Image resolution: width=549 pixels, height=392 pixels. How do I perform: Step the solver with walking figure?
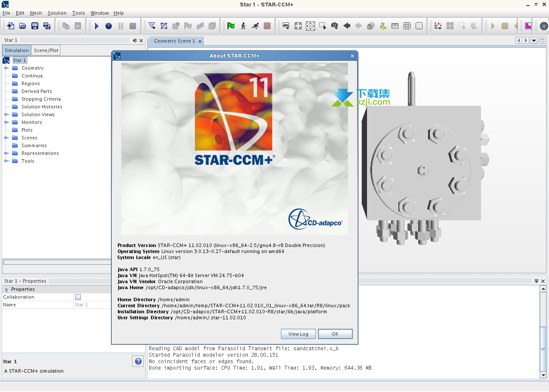click(x=243, y=26)
